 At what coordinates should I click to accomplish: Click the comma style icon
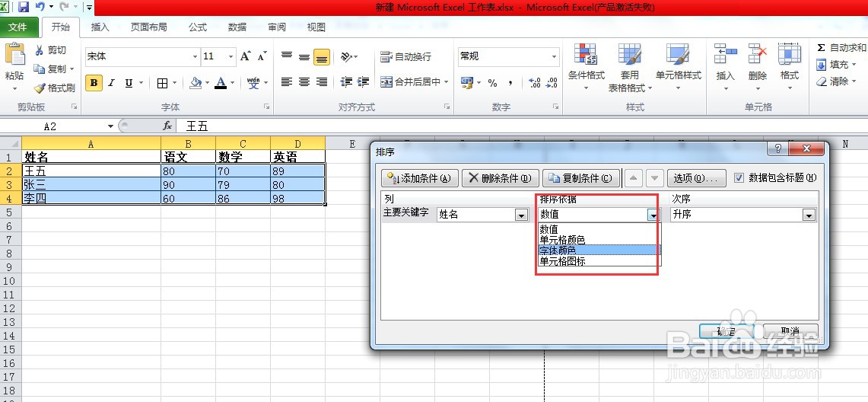pyautogui.click(x=510, y=83)
